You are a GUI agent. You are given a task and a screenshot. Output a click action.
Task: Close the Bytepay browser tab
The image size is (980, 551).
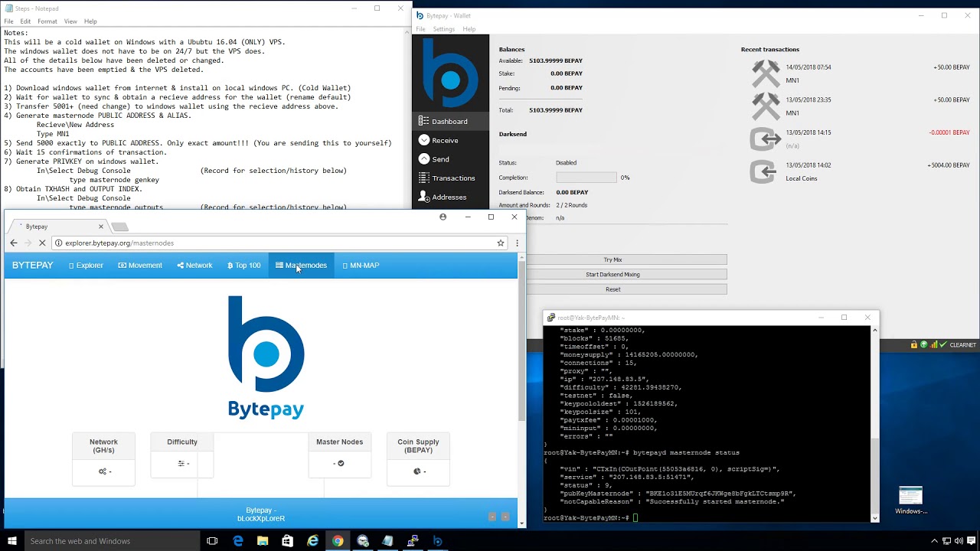100,227
